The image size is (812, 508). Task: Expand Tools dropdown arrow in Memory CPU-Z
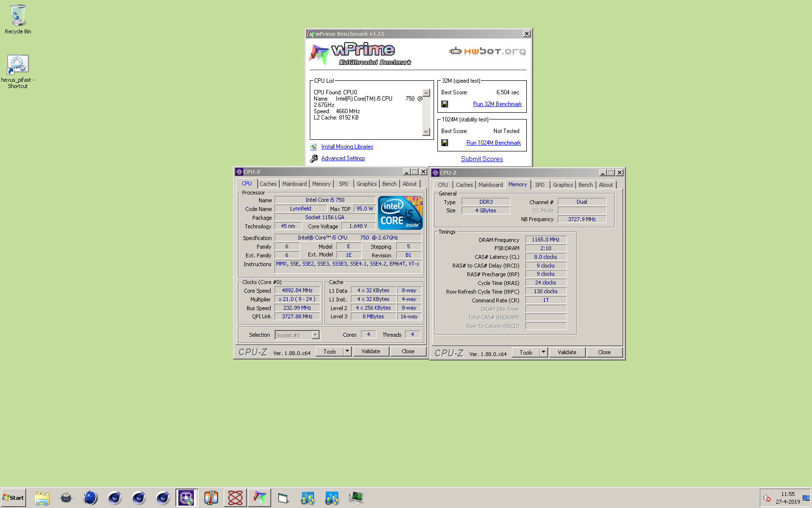click(x=543, y=352)
